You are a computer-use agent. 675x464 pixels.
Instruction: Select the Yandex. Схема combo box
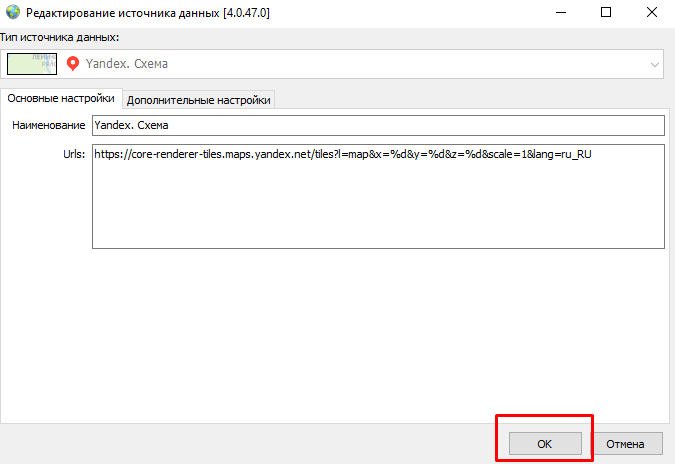[x=331, y=64]
